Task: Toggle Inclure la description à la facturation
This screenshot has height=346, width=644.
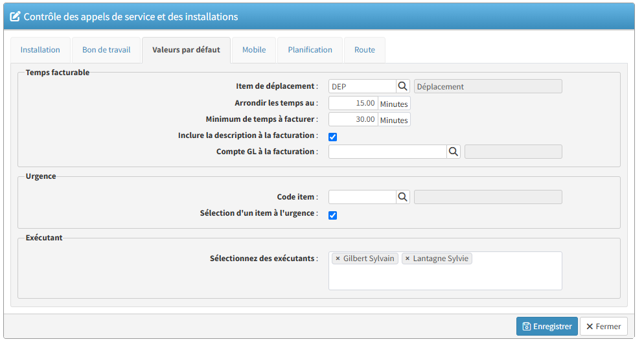Action: tap(332, 137)
